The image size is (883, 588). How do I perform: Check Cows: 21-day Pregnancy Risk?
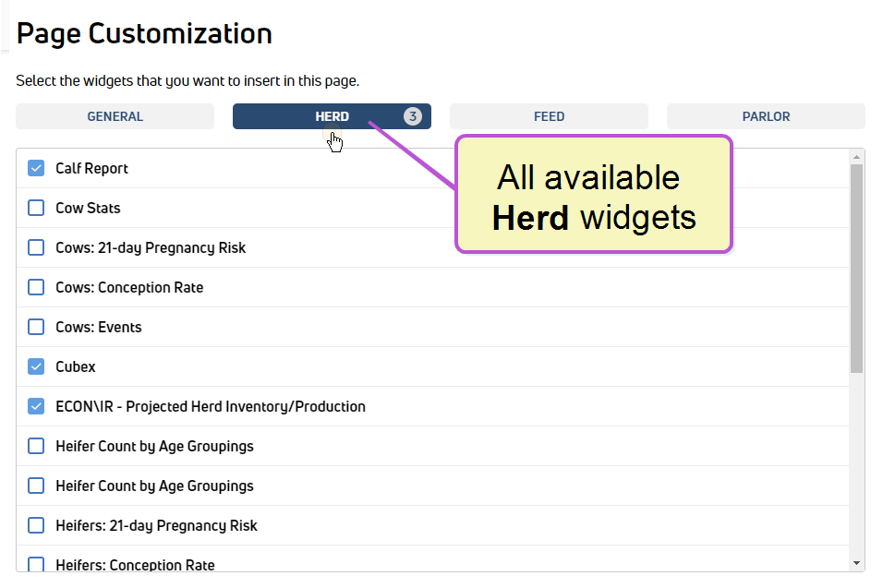[x=36, y=247]
